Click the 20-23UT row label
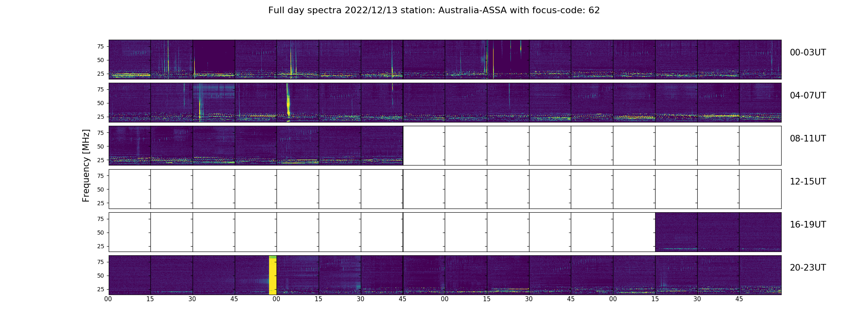The image size is (868, 331). point(808,268)
